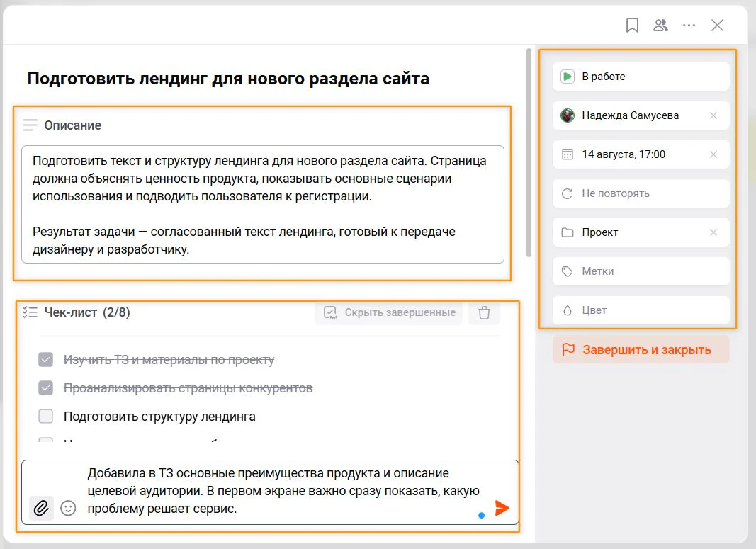
Task: Click the calendar icon near 14 августа
Action: coord(568,154)
